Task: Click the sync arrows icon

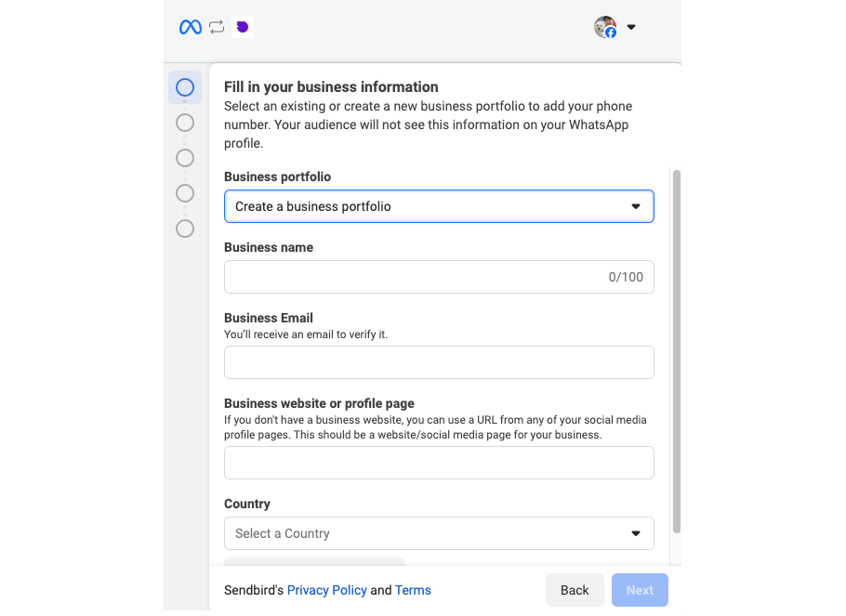Action: point(217,27)
